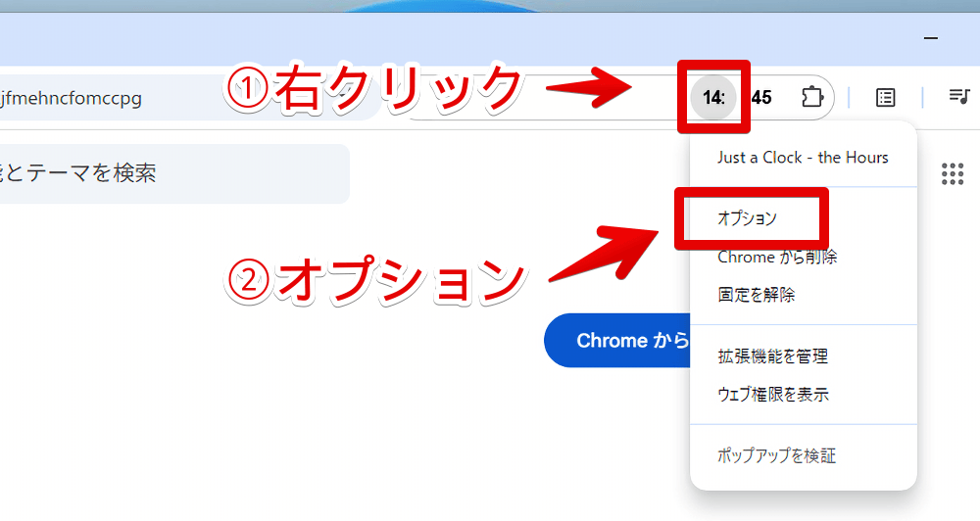Unpin the extension via 固定を解除
The width and height of the screenshot is (980, 521).
[x=756, y=295]
